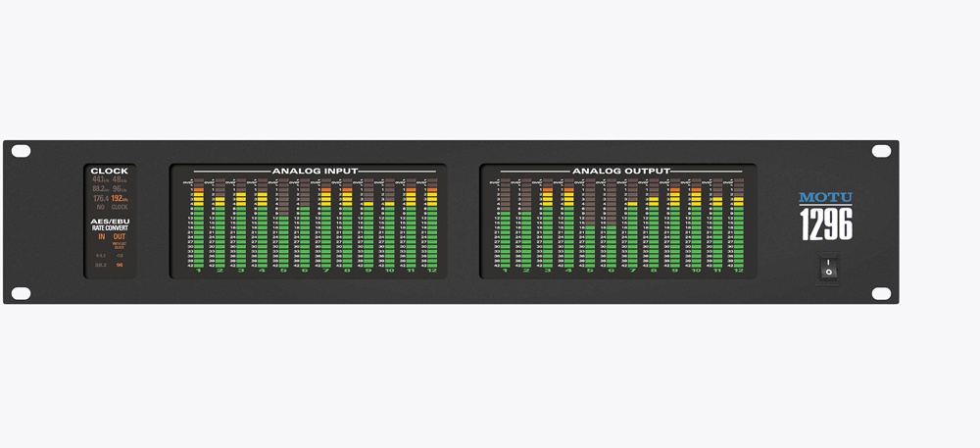This screenshot has height=448, width=980.
Task: Select the 48 kHz clock indicator
Action: 120,179
